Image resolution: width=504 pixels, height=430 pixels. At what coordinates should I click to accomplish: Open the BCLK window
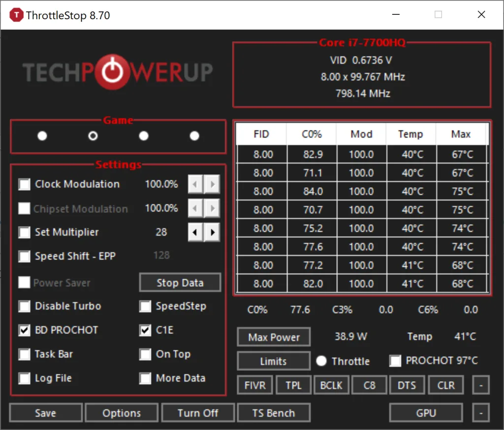(x=331, y=385)
